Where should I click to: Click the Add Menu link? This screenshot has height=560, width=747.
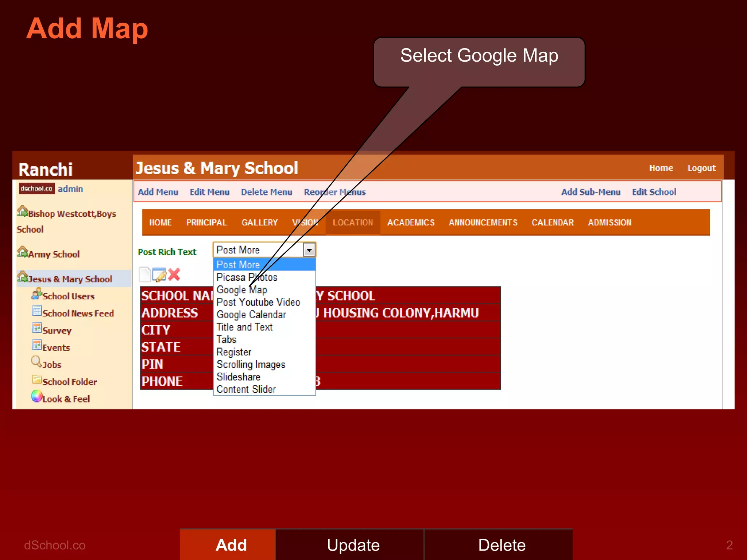pyautogui.click(x=158, y=192)
